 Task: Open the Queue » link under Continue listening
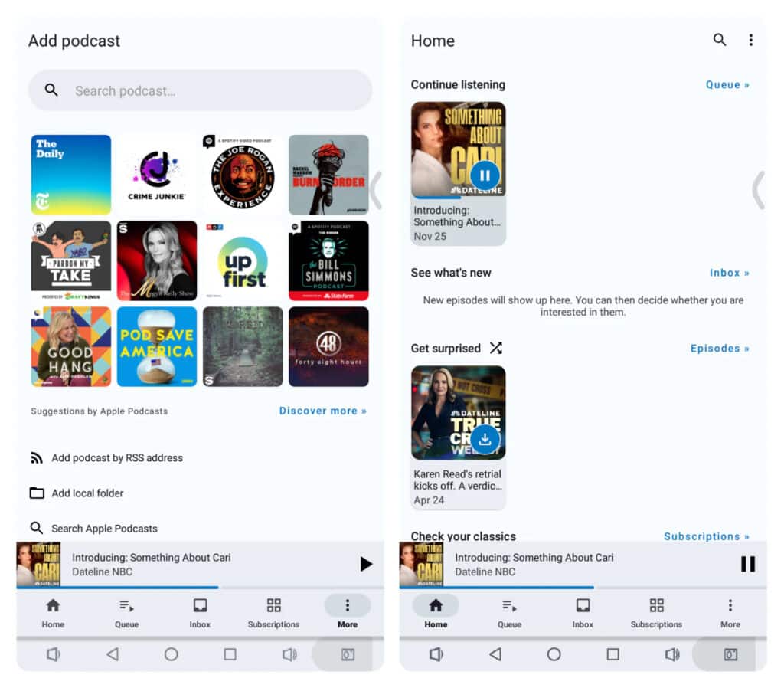click(727, 84)
